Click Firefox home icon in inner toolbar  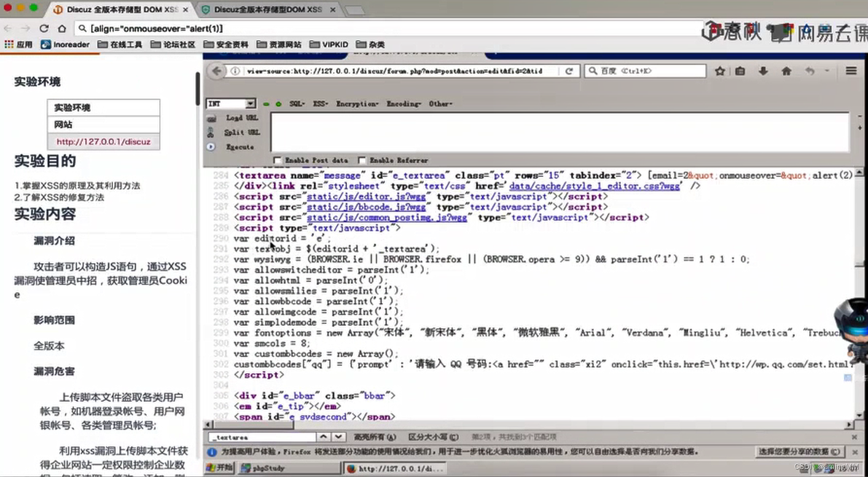pyautogui.click(x=786, y=71)
